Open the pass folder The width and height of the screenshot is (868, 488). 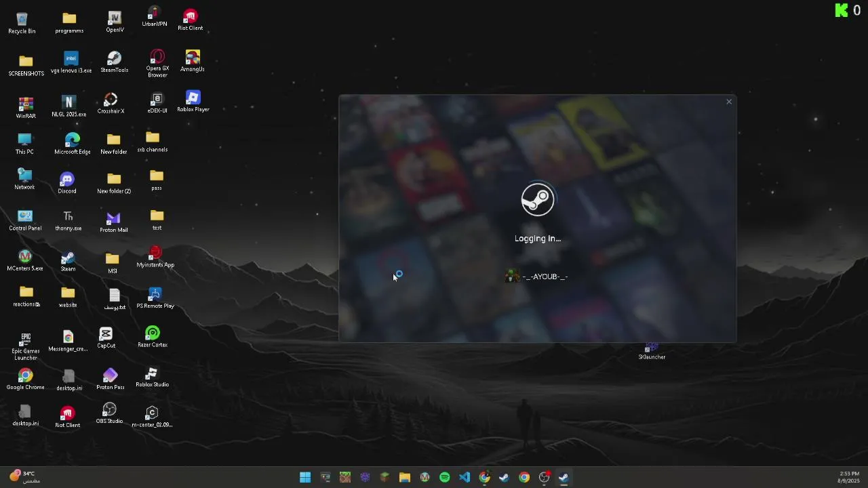pyautogui.click(x=157, y=180)
